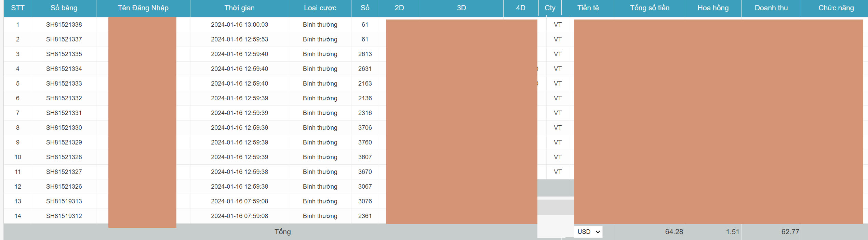Click ticket number SH81519312

[64, 216]
